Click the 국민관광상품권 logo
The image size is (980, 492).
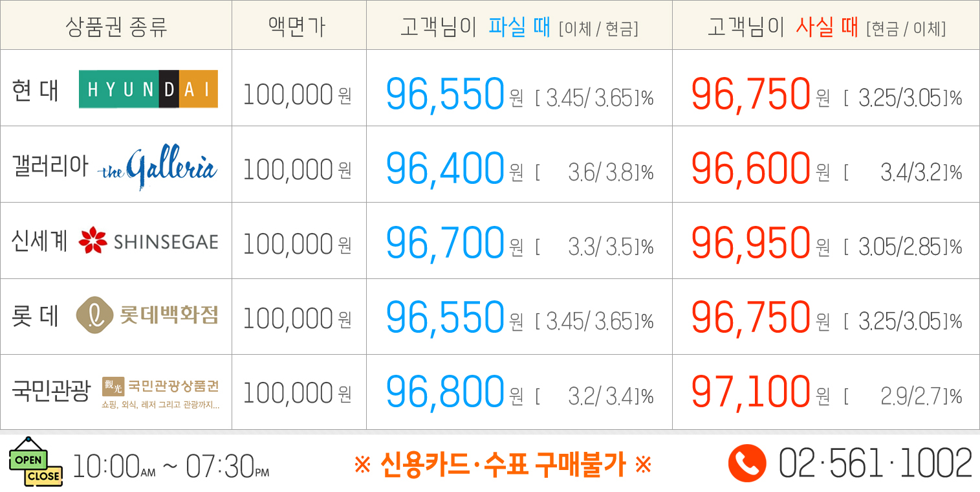160,391
